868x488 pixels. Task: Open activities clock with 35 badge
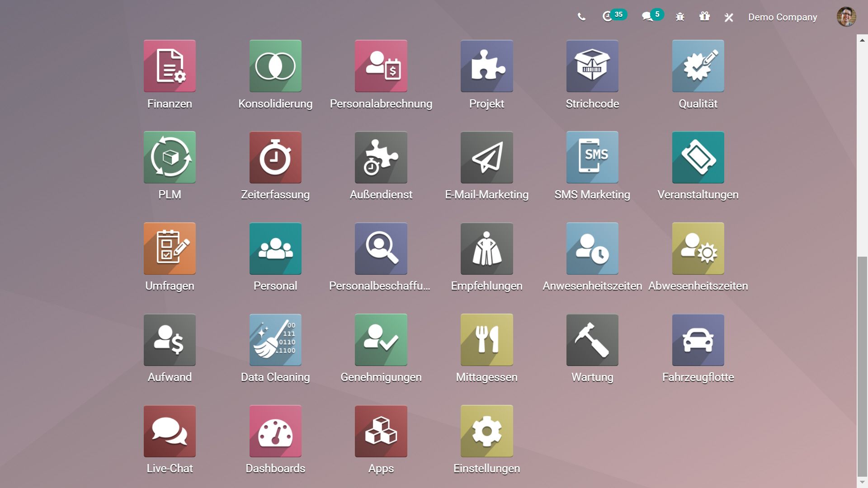point(608,17)
